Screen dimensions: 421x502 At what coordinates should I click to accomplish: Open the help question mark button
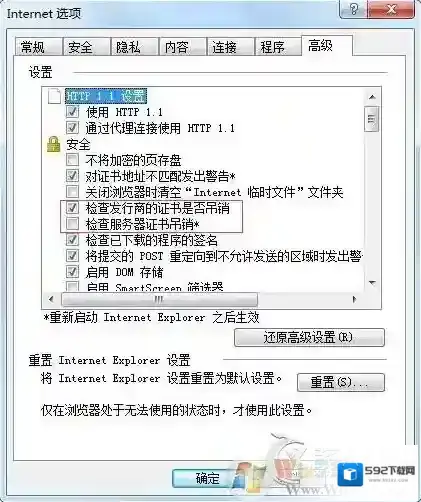(x=354, y=10)
